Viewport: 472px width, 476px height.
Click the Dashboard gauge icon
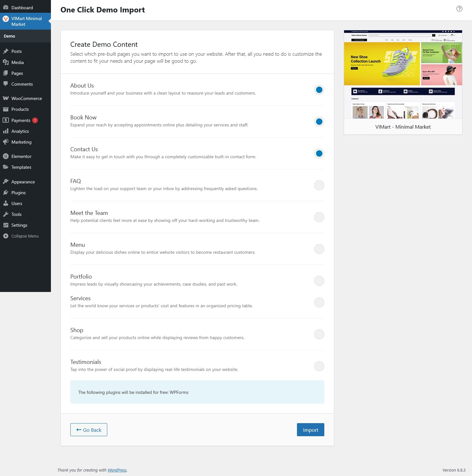(6, 8)
